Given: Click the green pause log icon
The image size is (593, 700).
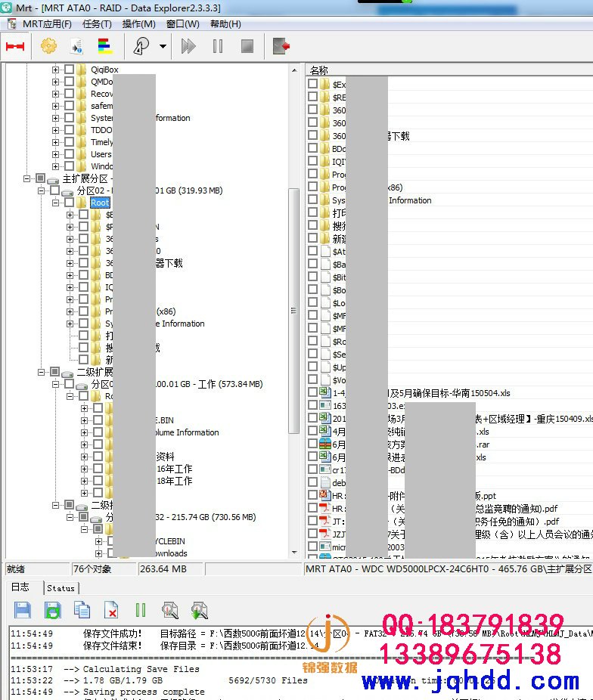Looking at the screenshot, I should point(141,610).
